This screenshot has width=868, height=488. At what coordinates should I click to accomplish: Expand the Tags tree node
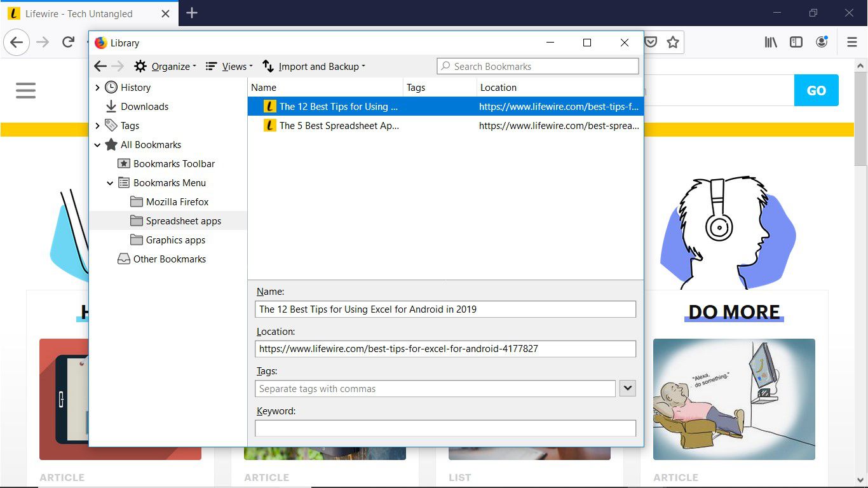pyautogui.click(x=97, y=126)
